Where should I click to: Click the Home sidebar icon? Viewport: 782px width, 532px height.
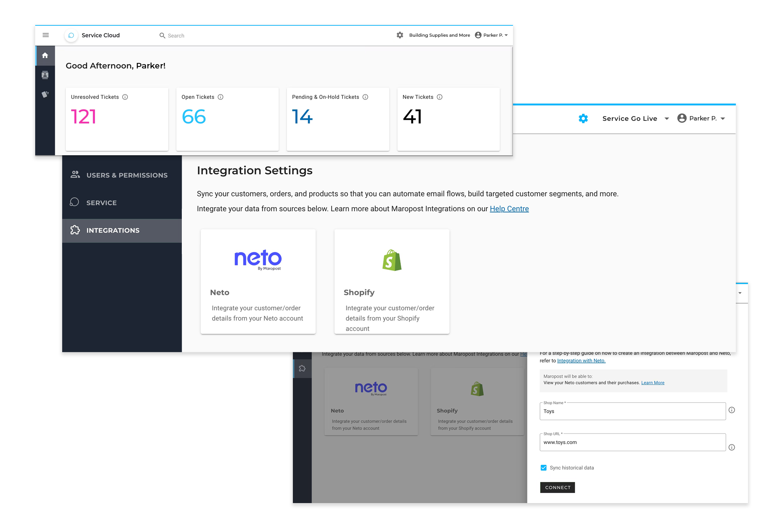pyautogui.click(x=45, y=56)
